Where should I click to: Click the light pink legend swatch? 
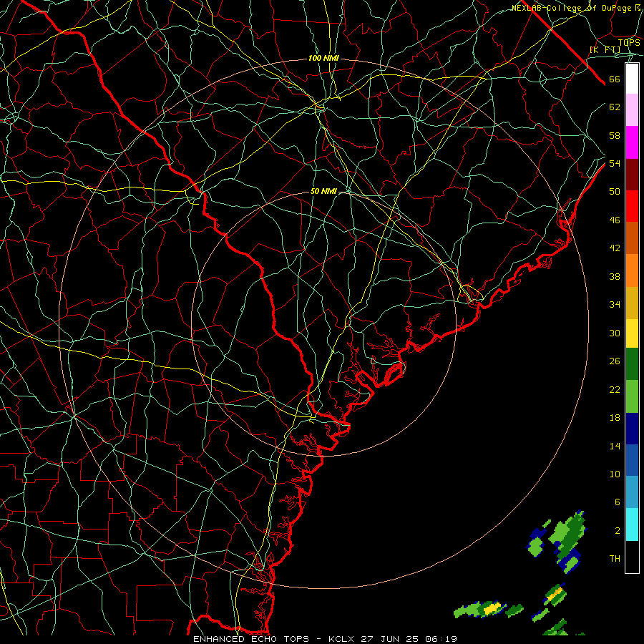pos(632,110)
